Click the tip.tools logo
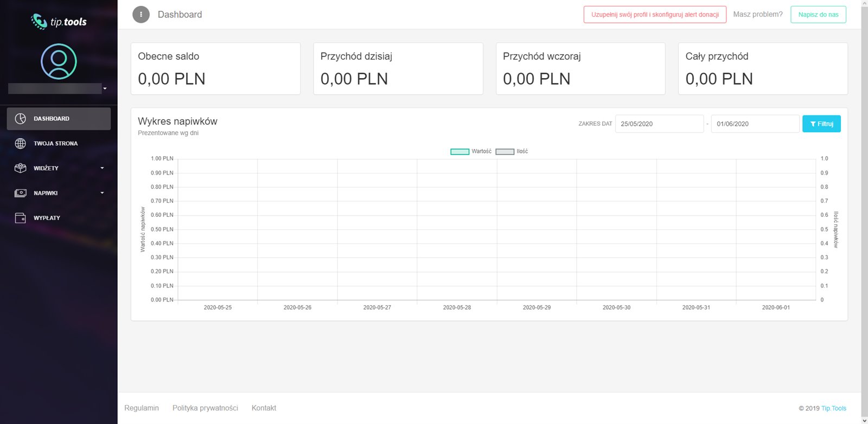The image size is (868, 424). (x=59, y=22)
